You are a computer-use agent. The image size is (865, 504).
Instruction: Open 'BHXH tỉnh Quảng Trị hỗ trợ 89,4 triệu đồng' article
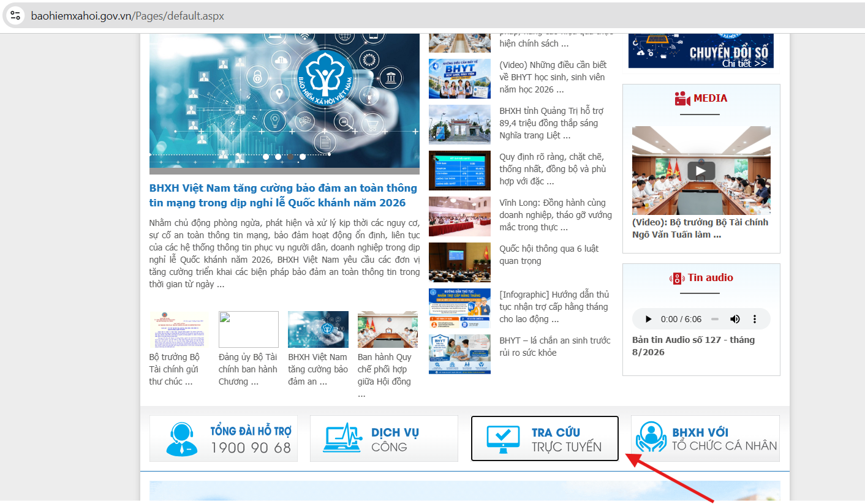pos(551,123)
